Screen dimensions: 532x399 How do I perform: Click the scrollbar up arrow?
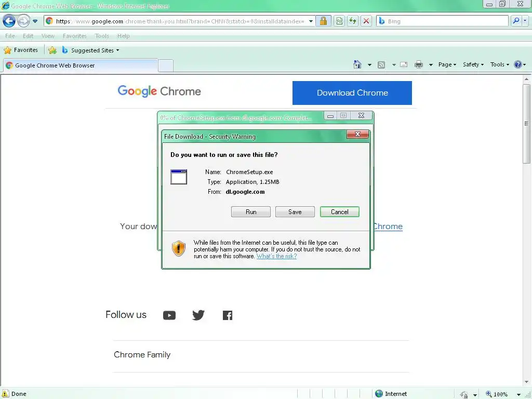(x=527, y=79)
